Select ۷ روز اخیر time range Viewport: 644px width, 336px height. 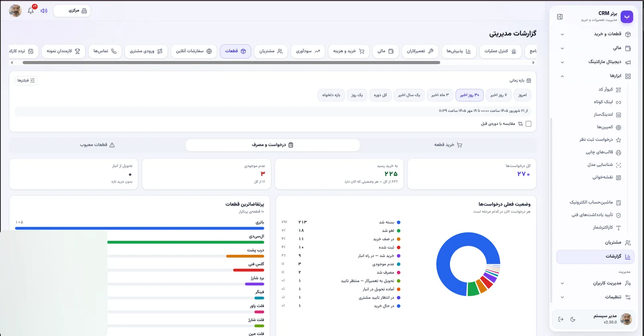coord(499,95)
